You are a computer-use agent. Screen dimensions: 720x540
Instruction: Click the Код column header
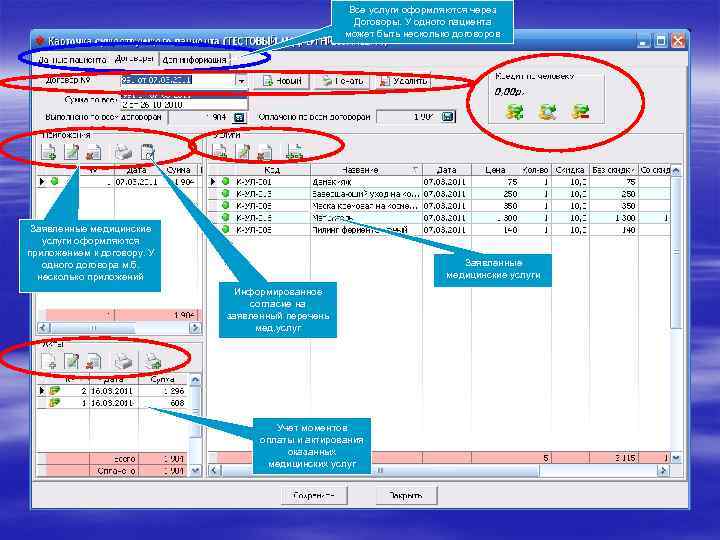tap(272, 170)
